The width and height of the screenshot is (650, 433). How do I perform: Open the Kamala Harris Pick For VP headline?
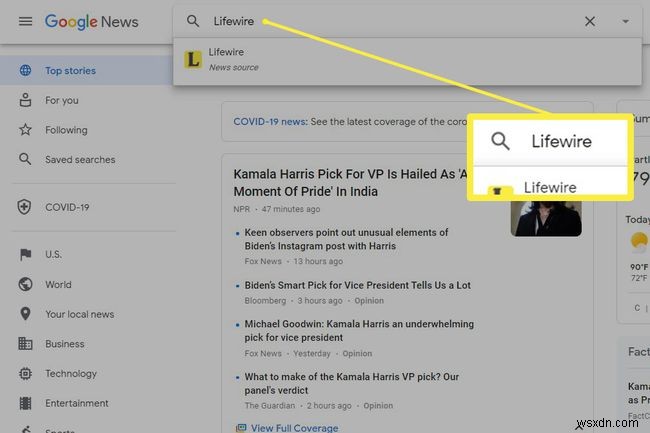pos(351,183)
